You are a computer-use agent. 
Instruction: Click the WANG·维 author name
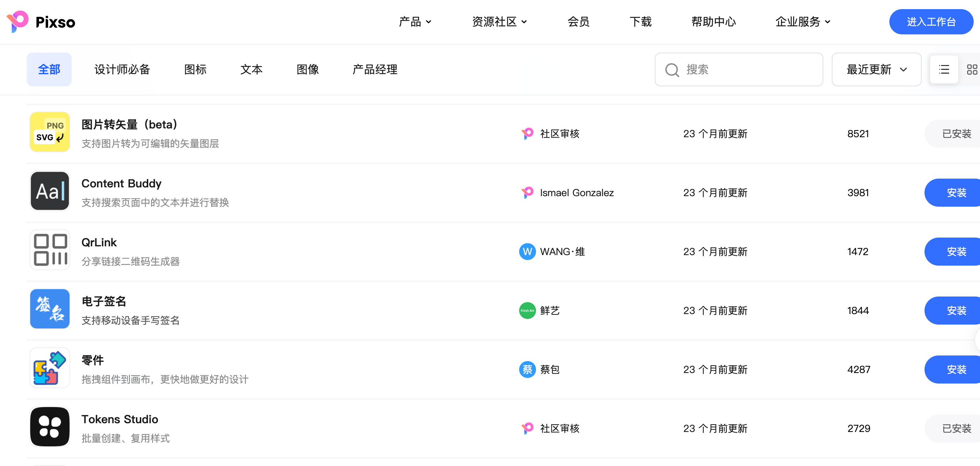(x=562, y=252)
